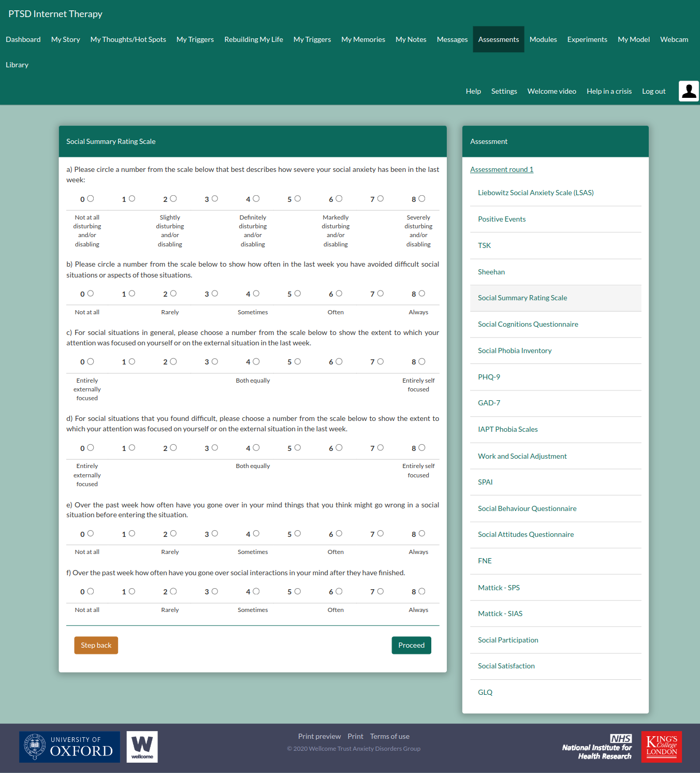Choose 0 for question b avoidance
The image size is (700, 773).
click(91, 294)
